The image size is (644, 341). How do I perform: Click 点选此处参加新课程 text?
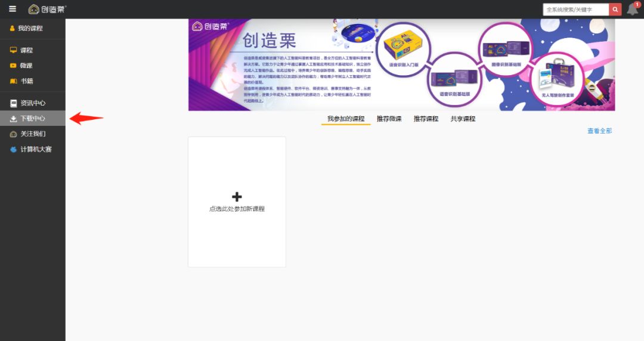click(x=237, y=209)
